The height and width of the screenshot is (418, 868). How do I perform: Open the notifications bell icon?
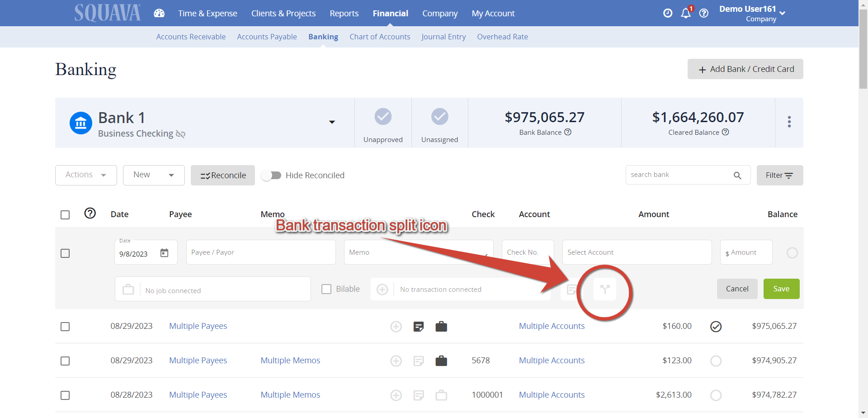pyautogui.click(x=685, y=13)
